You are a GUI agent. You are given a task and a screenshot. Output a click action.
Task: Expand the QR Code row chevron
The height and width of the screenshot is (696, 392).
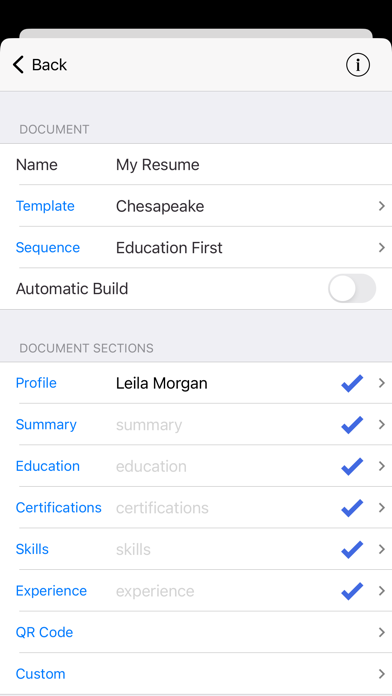[382, 633]
